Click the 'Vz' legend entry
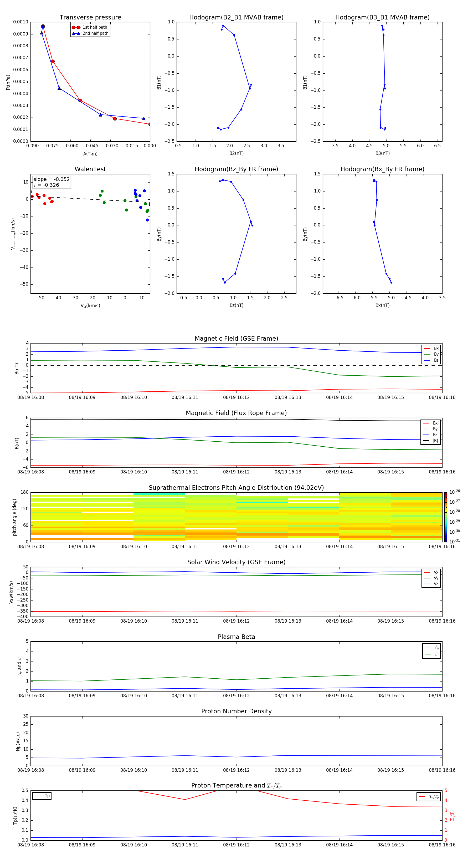This screenshot has width=473, height=868. click(431, 584)
